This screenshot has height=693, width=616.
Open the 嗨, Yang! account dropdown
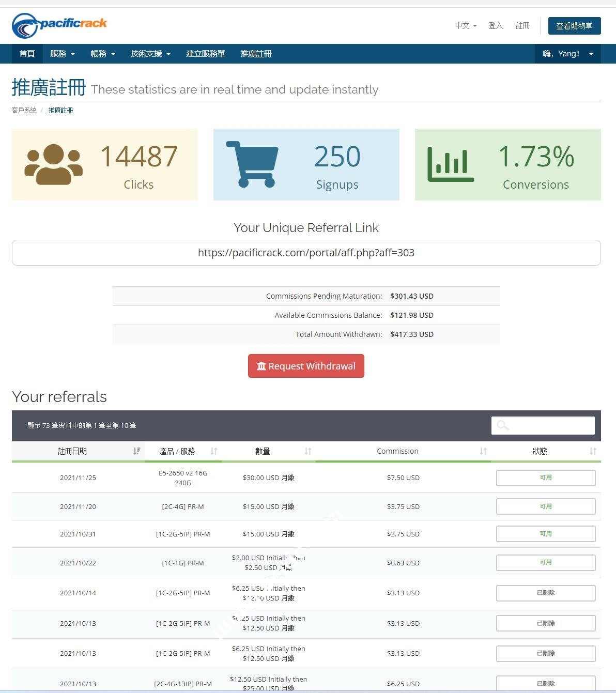click(567, 54)
